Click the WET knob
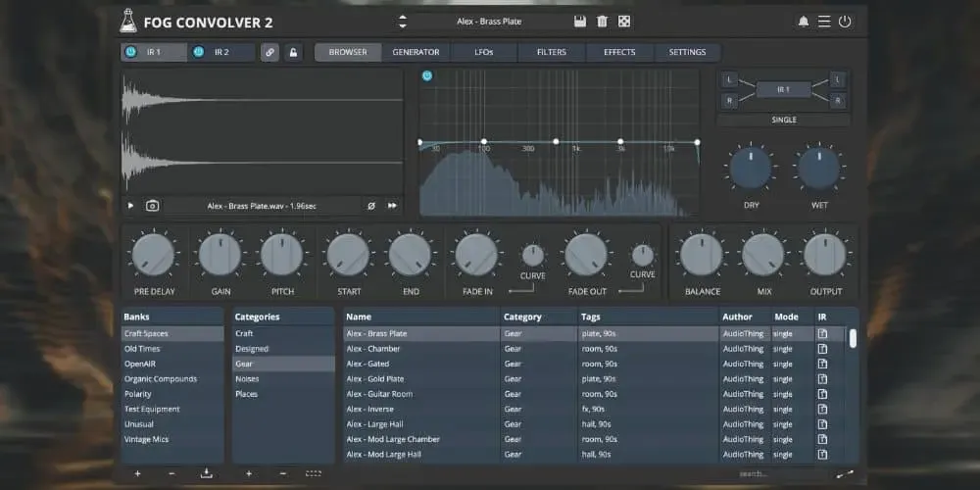980x490 pixels. coord(818,169)
